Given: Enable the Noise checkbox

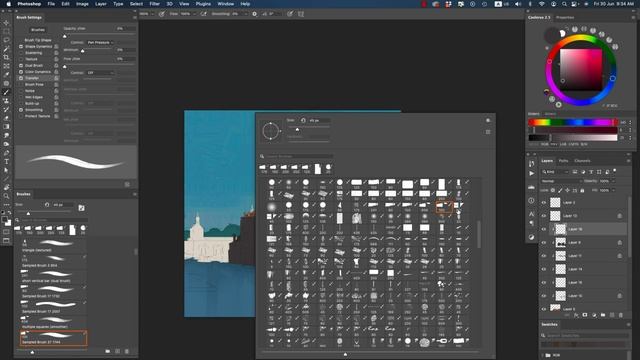Looking at the screenshot, I should (21, 91).
